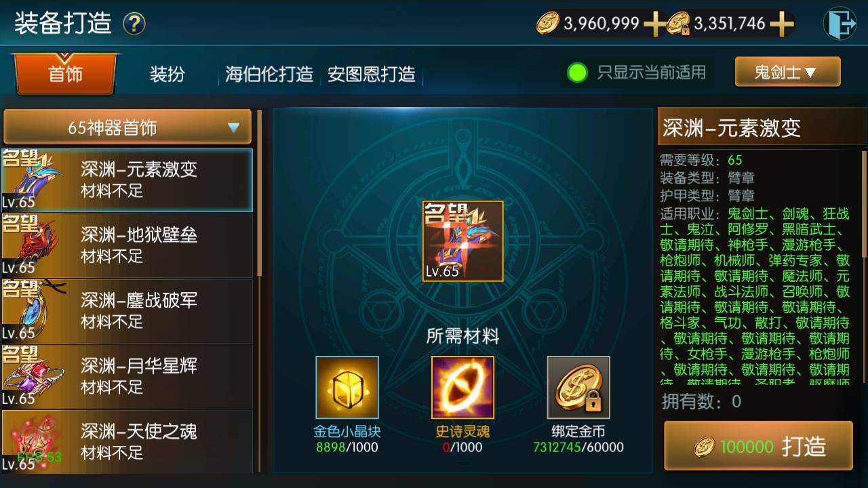This screenshot has width=868, height=488.
Task: Select the 首饰 tab
Action: pos(65,74)
